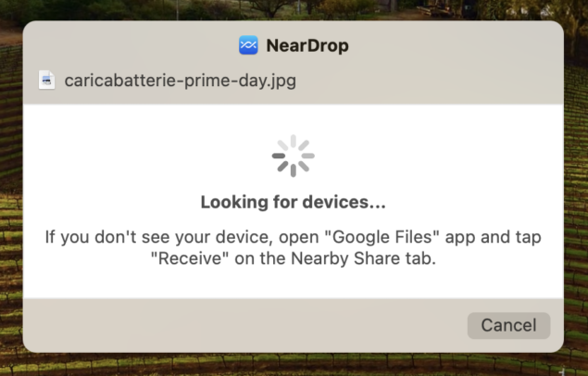The image size is (588, 376).
Task: Click the NearDrop title text
Action: (307, 45)
